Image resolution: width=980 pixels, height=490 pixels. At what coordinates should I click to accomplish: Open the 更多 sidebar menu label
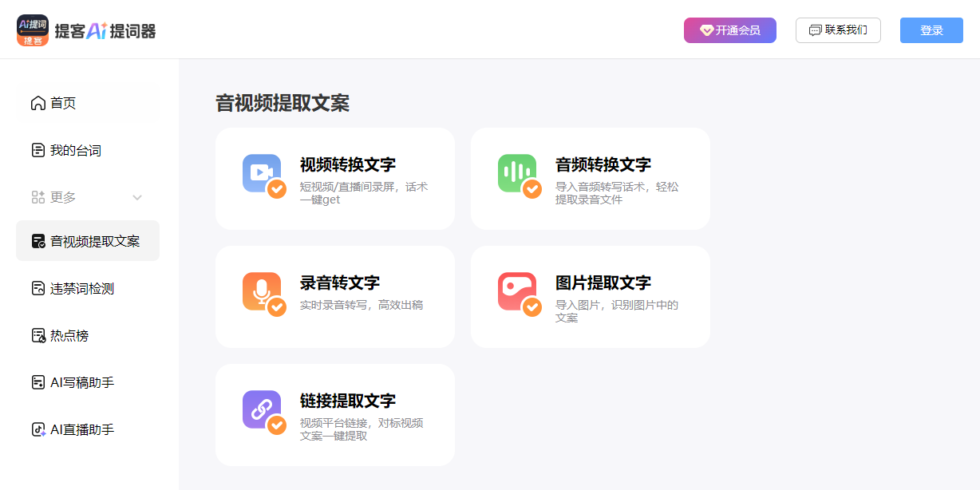tap(63, 197)
